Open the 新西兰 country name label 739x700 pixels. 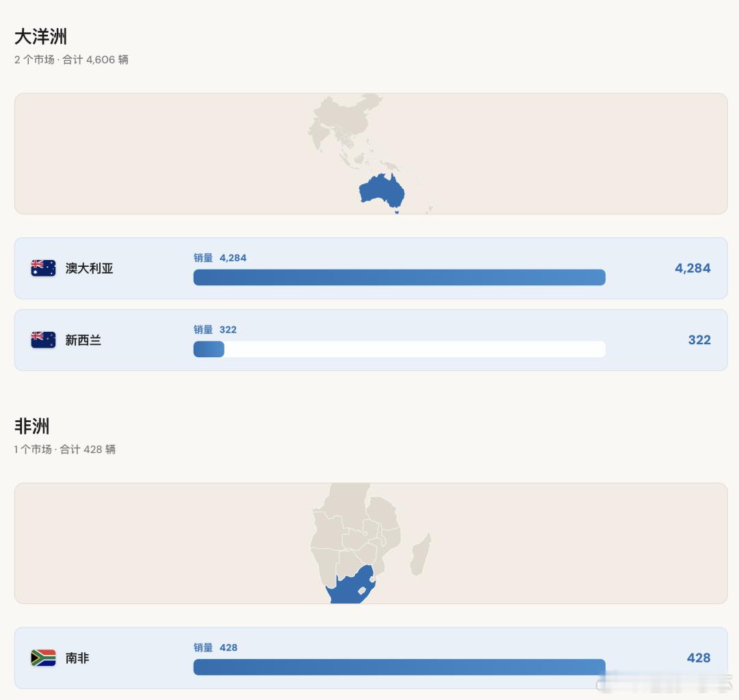[x=83, y=340]
